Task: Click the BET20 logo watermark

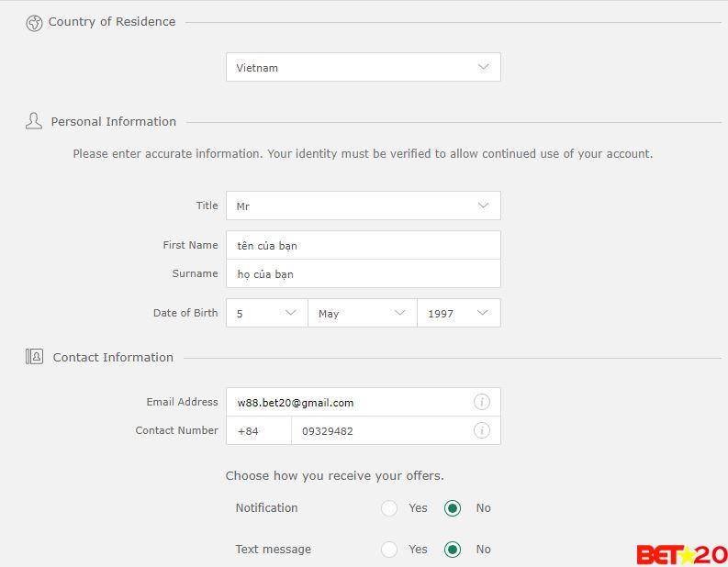Action: [681, 554]
